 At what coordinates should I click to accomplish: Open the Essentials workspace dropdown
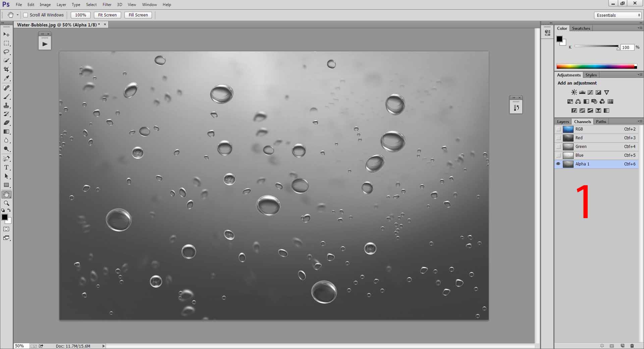coord(618,15)
